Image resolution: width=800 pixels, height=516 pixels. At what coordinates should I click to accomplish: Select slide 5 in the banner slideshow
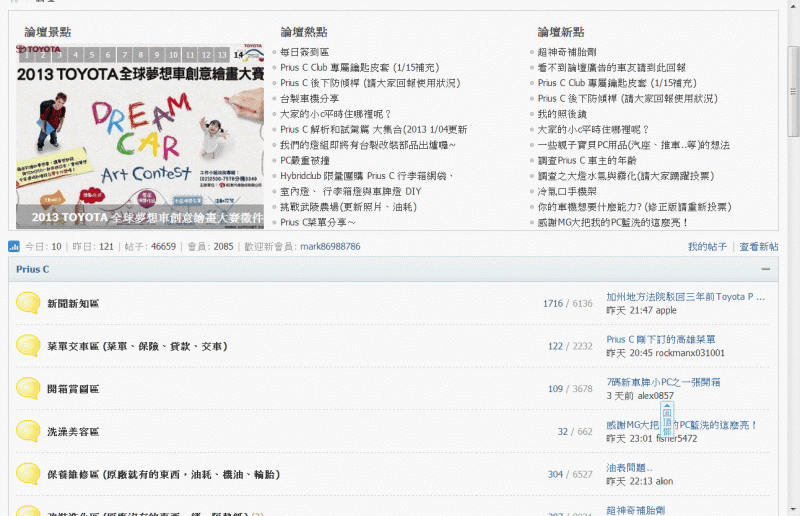pyautogui.click(x=92, y=55)
